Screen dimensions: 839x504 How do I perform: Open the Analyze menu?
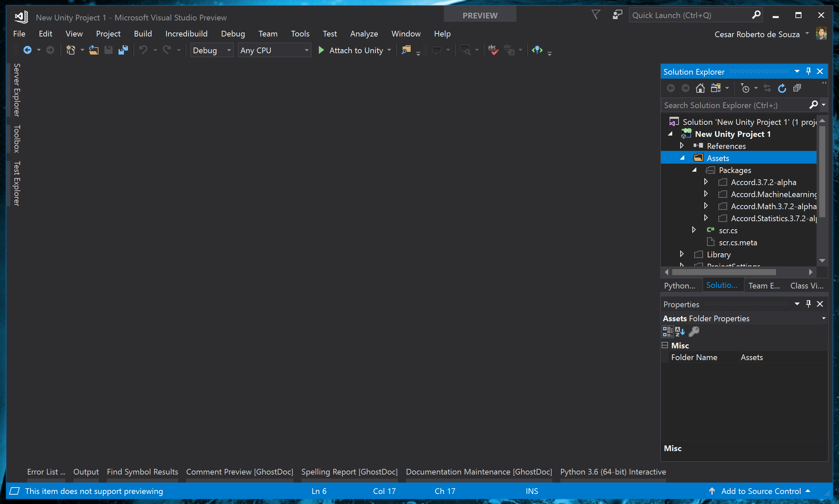coord(364,33)
